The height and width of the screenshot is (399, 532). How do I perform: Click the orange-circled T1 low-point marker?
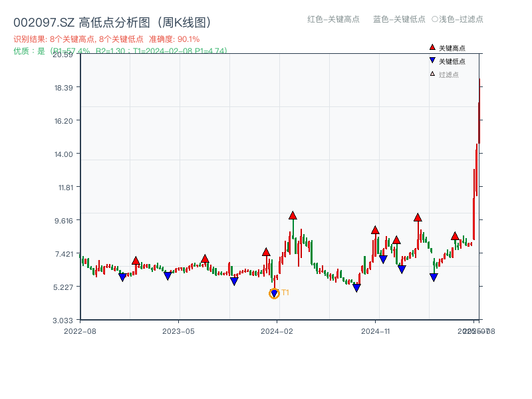[x=274, y=293]
